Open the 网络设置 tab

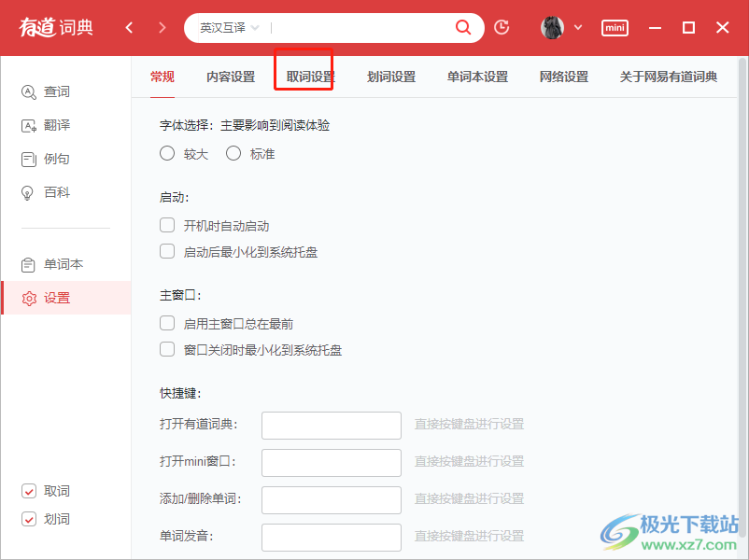click(563, 78)
